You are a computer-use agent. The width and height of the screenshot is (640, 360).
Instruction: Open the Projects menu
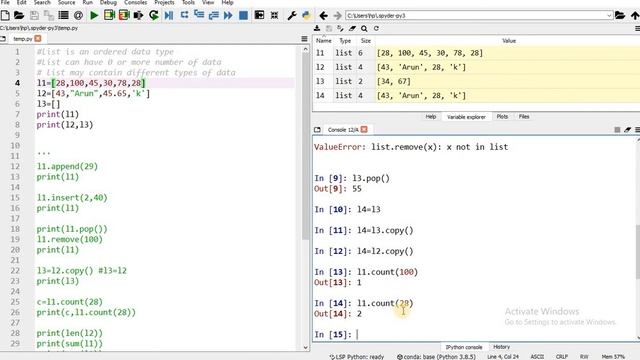(164, 2)
